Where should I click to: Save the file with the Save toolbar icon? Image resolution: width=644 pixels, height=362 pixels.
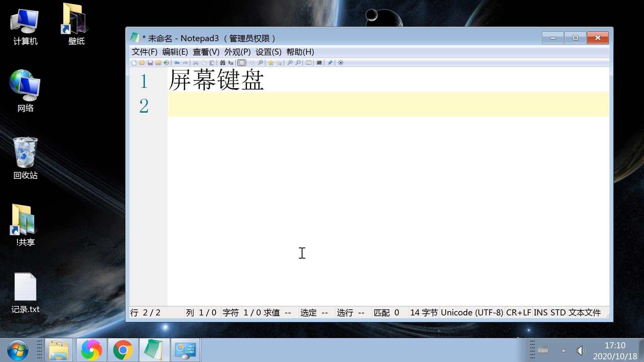point(150,63)
